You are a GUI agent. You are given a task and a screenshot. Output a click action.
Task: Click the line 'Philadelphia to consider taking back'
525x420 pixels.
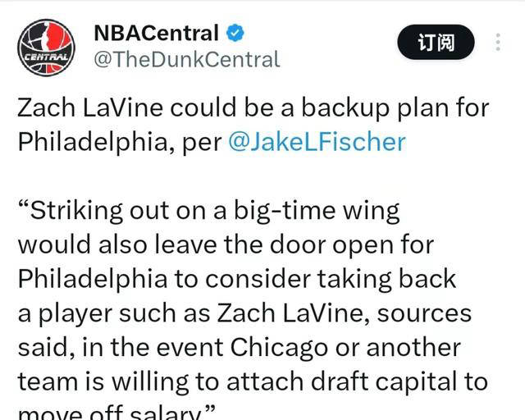coord(237,279)
